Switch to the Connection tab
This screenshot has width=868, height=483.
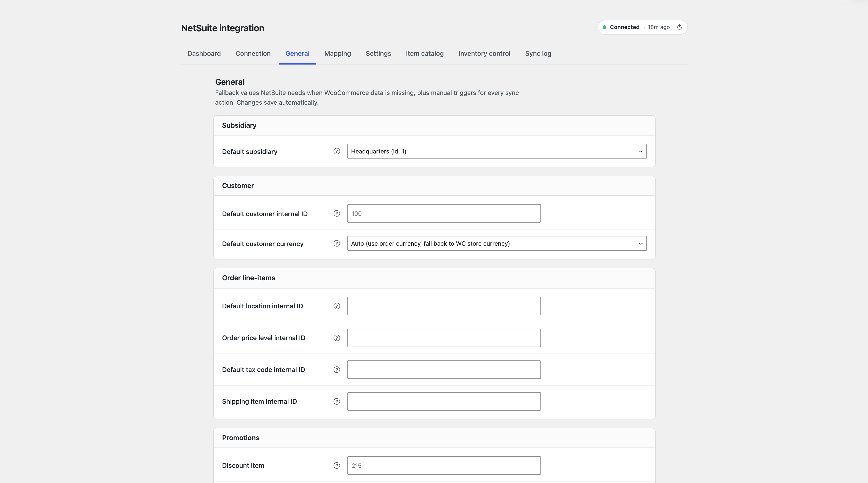(x=253, y=54)
